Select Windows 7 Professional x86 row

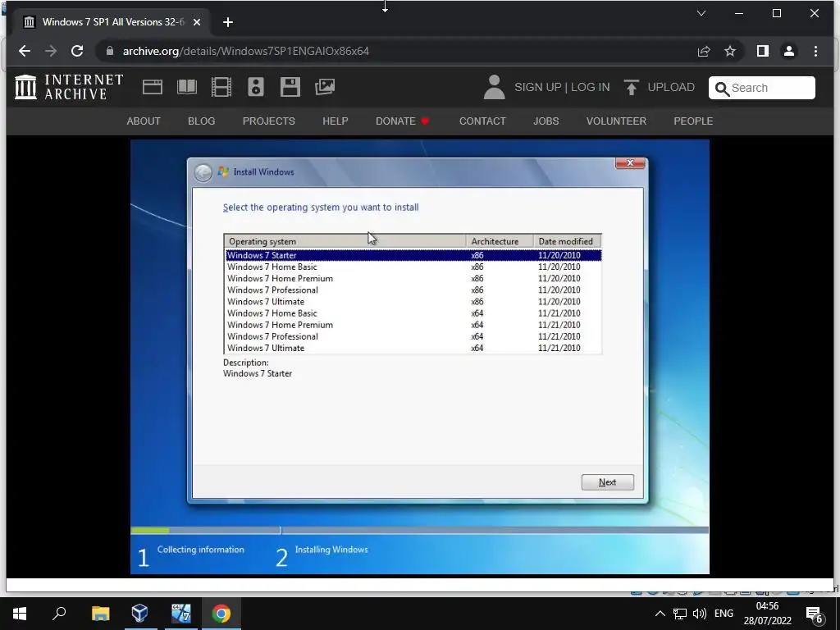tap(413, 290)
